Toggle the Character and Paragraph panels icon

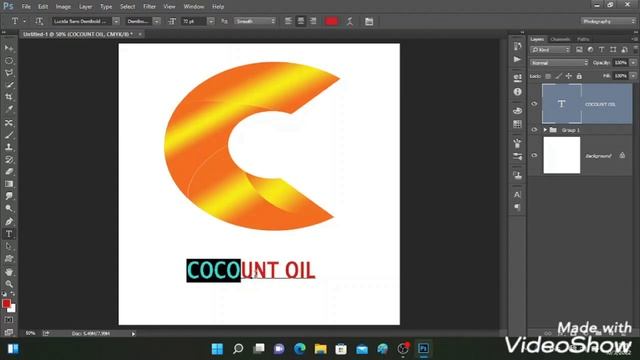point(369,21)
